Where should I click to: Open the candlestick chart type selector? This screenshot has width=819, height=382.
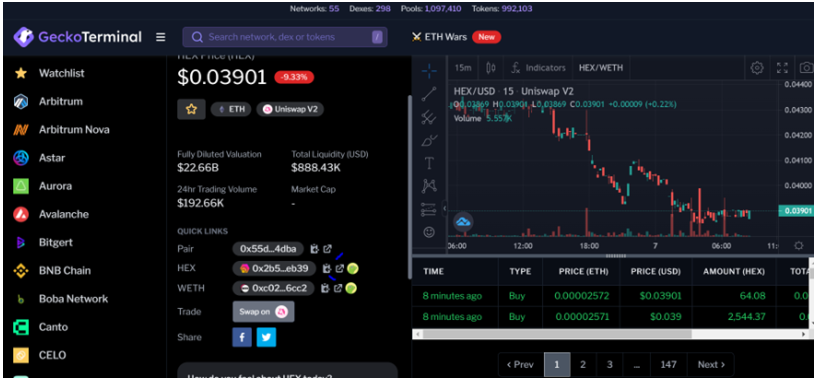(490, 68)
